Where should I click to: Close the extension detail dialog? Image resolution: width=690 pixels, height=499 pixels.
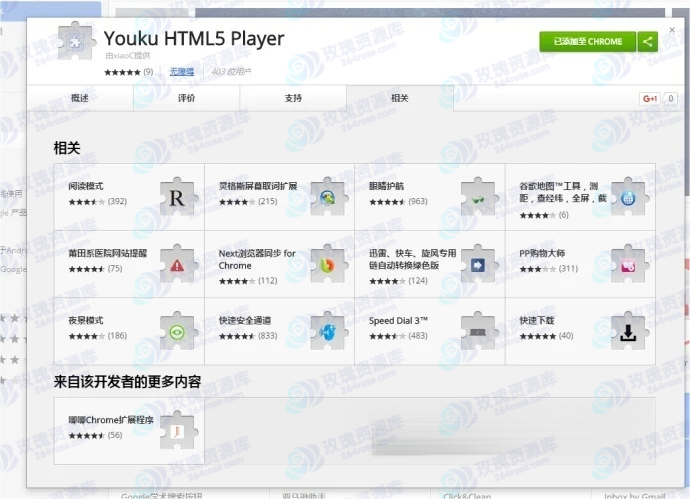coord(672,30)
